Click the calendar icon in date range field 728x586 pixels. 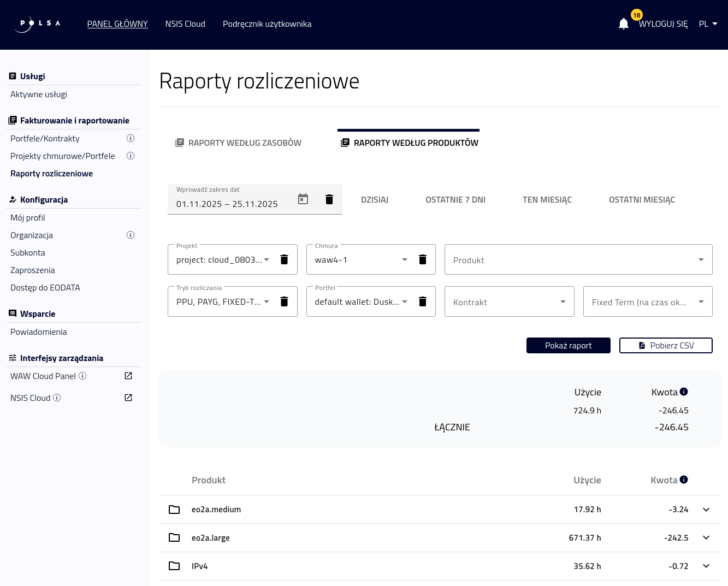click(303, 199)
